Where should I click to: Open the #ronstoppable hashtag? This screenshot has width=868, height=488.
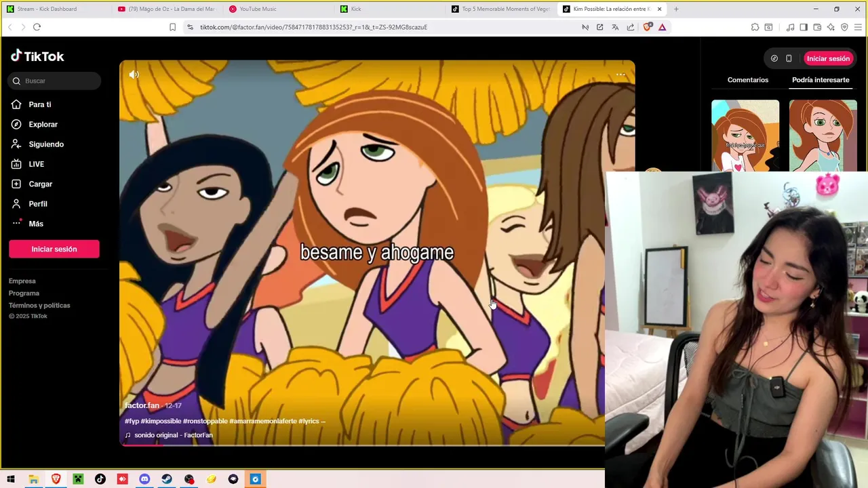205,421
